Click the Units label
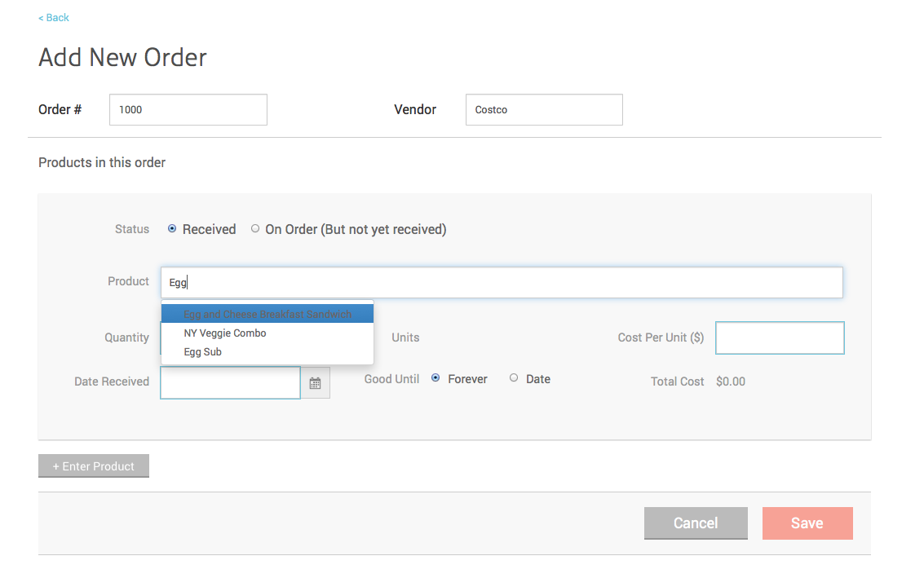 click(x=405, y=338)
